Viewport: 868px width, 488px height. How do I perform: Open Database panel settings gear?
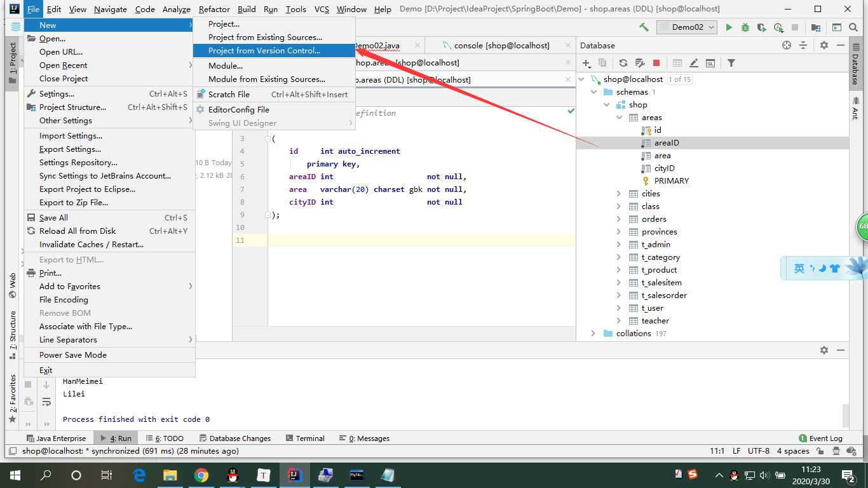pyautogui.click(x=824, y=45)
